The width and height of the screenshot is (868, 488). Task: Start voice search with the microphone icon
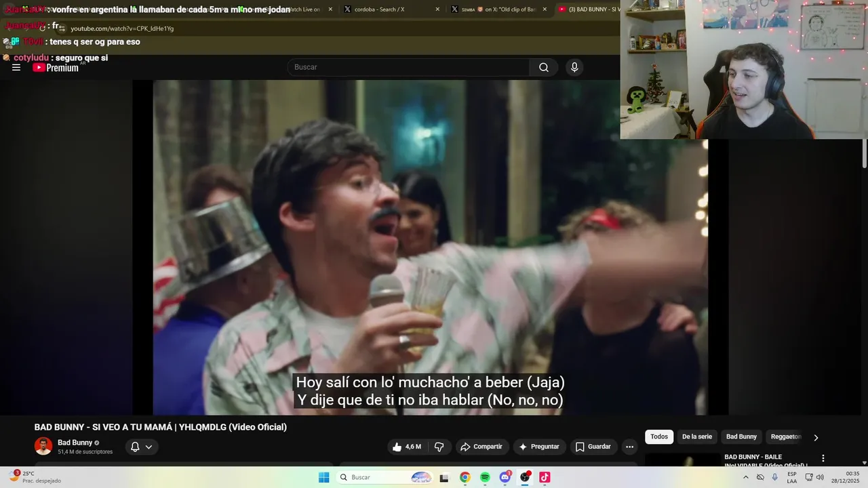[574, 67]
